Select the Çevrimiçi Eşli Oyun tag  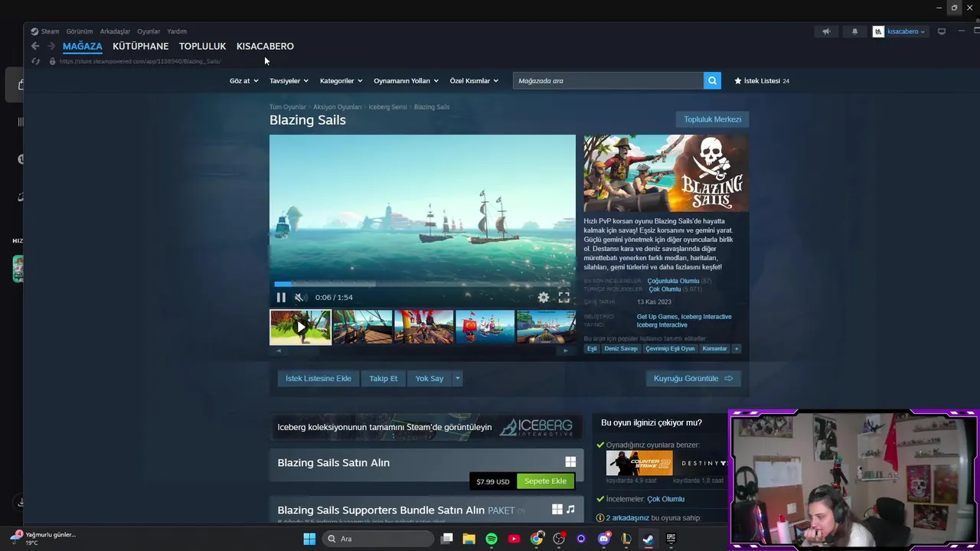tap(670, 348)
